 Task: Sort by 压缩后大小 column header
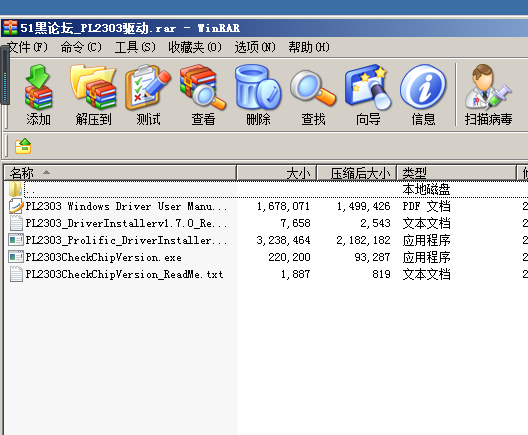357,173
